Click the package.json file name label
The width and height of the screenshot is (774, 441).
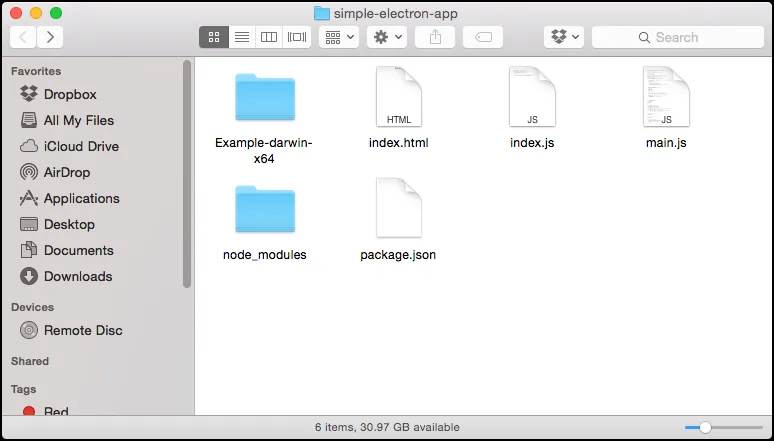[x=398, y=255]
